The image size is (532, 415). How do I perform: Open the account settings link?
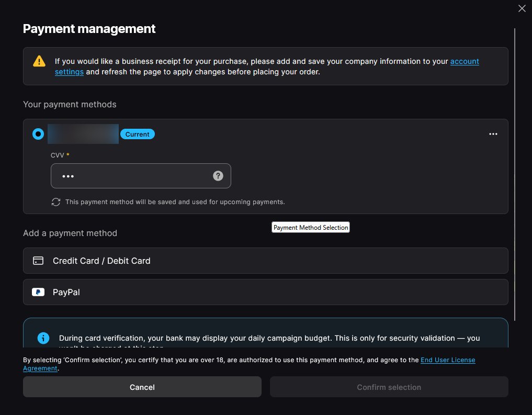[465, 61]
